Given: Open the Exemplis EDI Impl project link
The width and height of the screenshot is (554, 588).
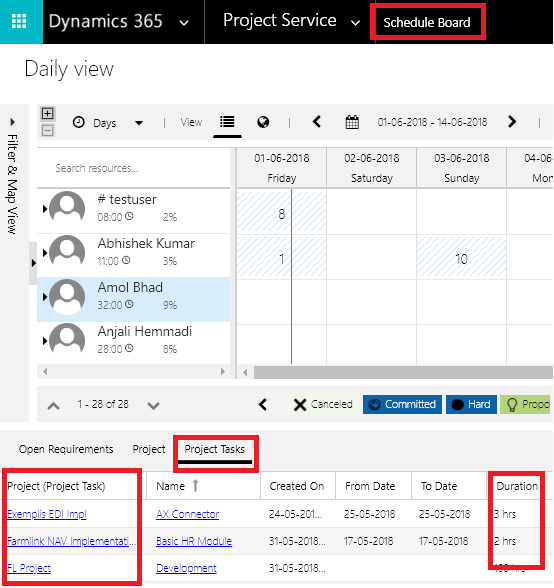Looking at the screenshot, I should 47,514.
